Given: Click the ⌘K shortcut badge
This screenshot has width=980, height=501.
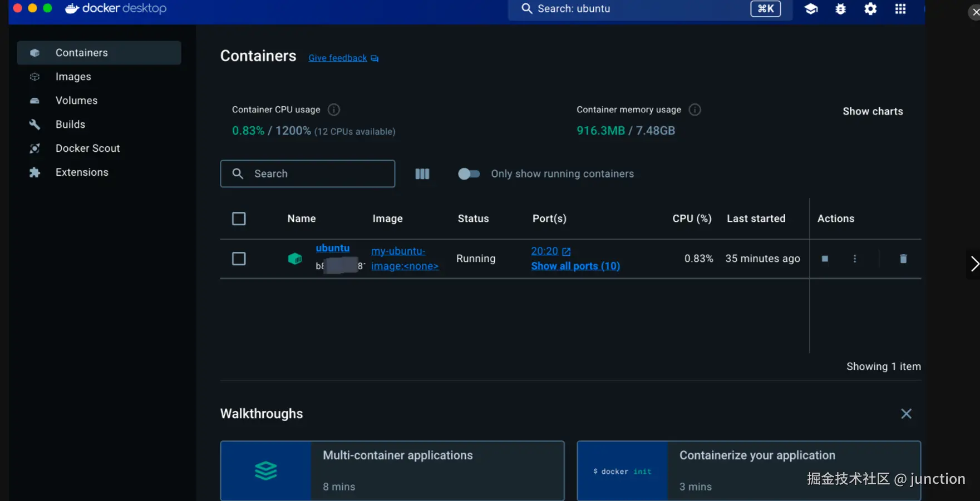Looking at the screenshot, I should 766,8.
